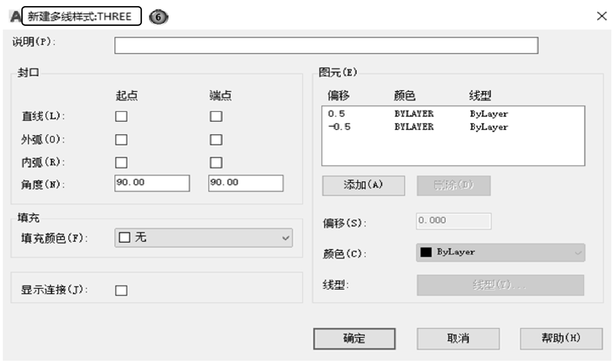This screenshot has height=364, width=615.
Task: Close the new multiline style dialog
Action: click(x=602, y=16)
